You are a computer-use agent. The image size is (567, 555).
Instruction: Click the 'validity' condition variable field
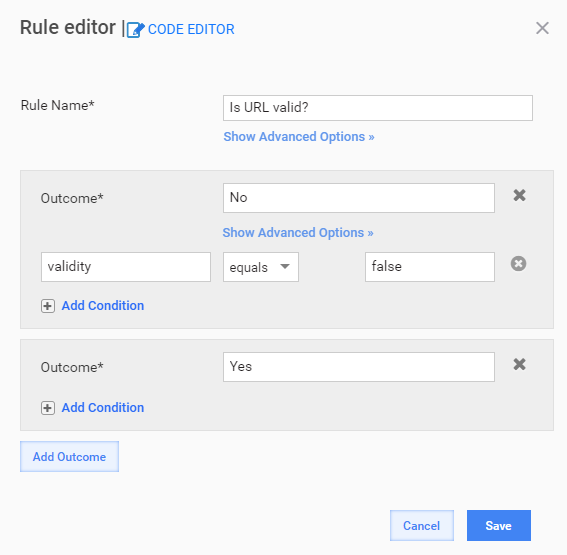(x=126, y=267)
